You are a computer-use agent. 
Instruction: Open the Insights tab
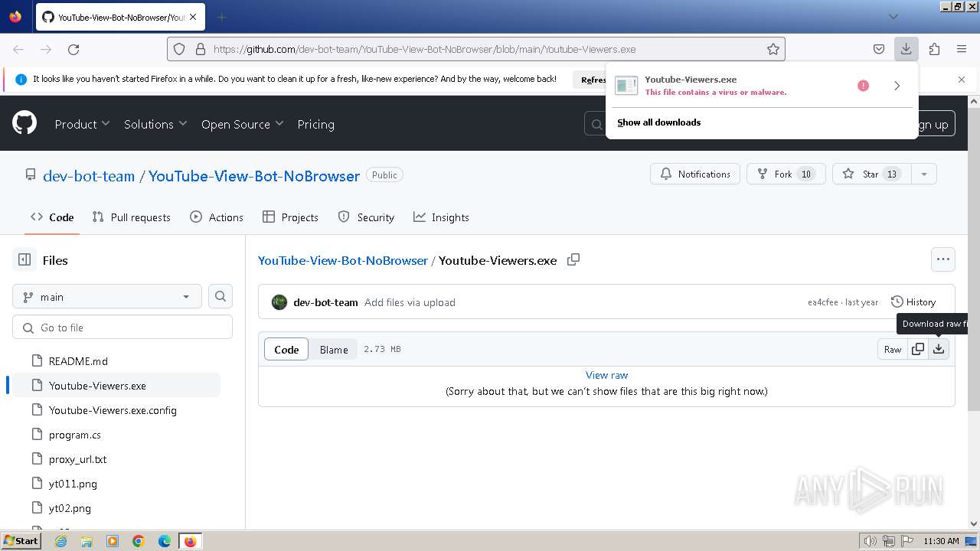coord(441,217)
